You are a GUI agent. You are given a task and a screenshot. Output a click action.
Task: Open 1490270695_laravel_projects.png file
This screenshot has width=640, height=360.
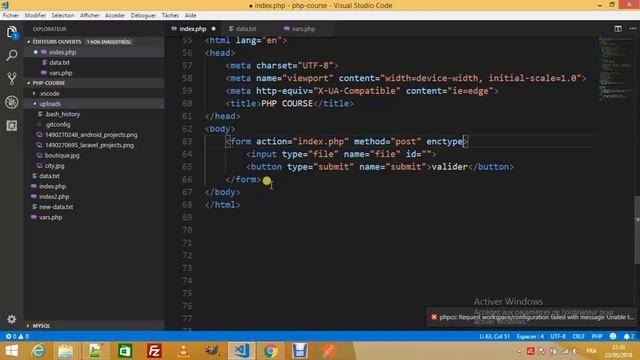(x=89, y=145)
